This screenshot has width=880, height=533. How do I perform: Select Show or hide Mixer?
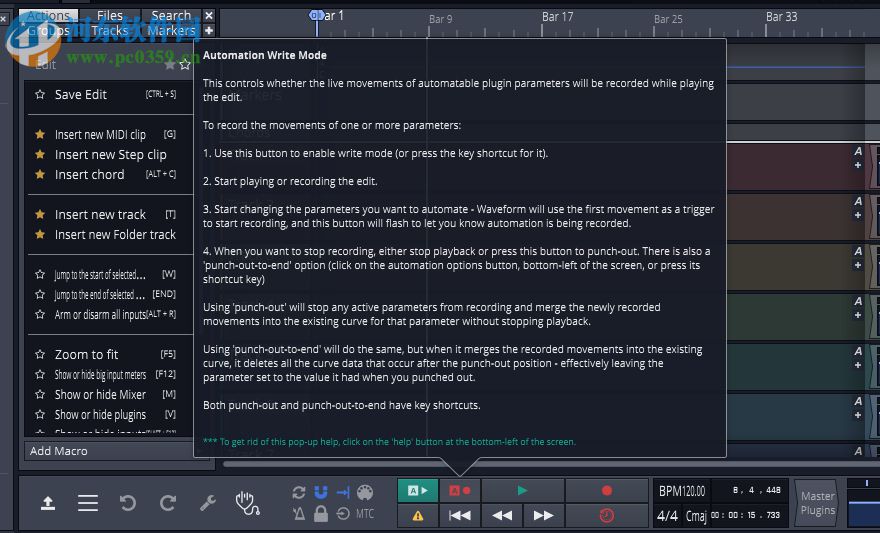pyautogui.click(x=109, y=394)
